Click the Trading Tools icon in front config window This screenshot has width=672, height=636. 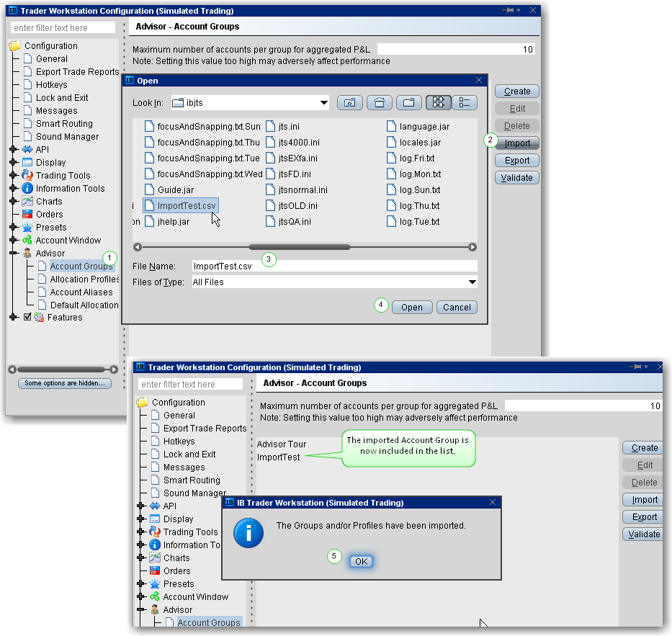point(155,532)
